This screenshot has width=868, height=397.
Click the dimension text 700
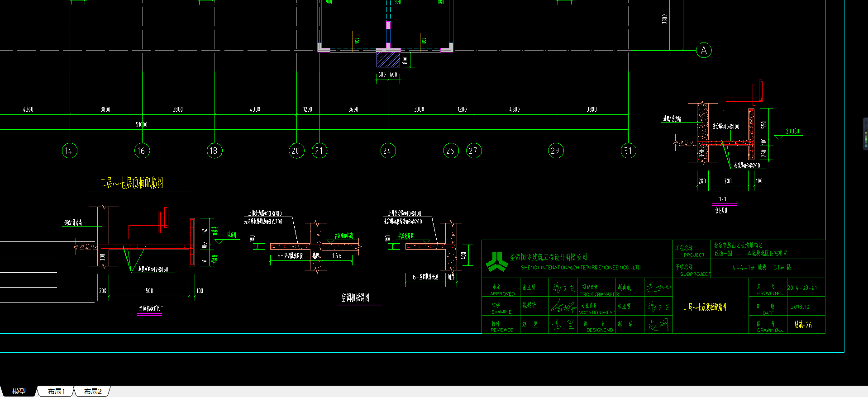(x=728, y=181)
